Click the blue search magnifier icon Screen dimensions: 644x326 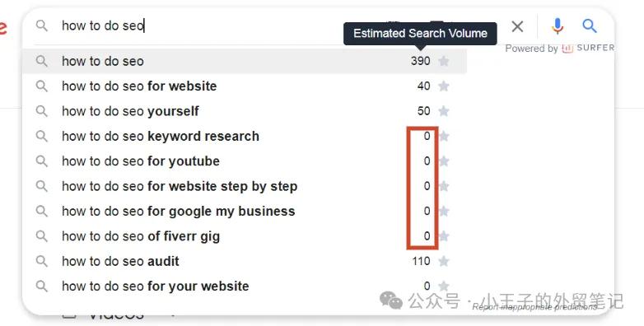(x=590, y=26)
